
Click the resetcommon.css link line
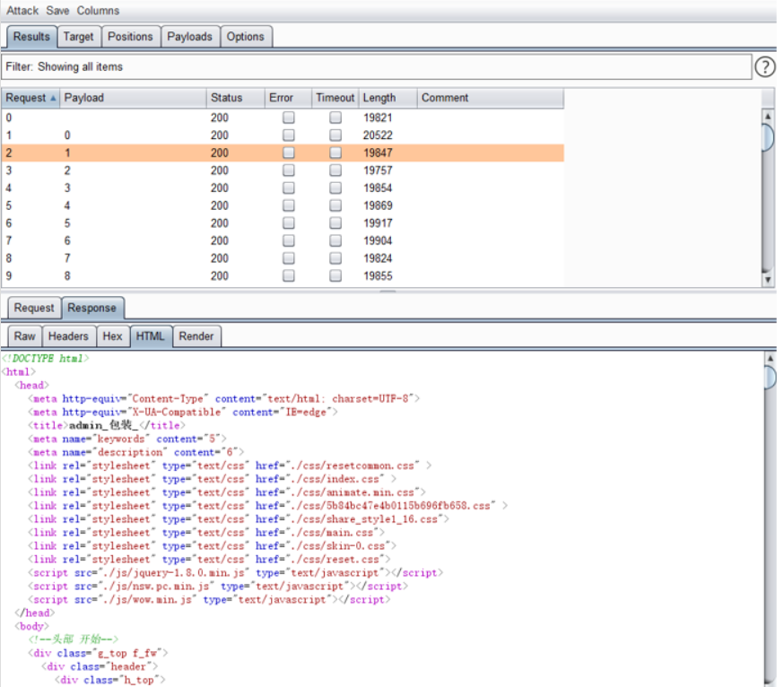[230, 465]
